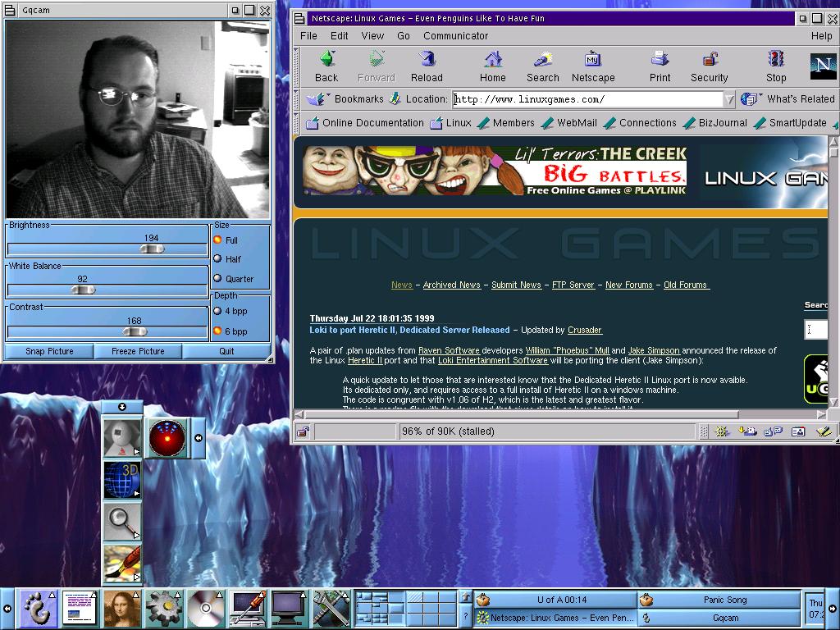Click the page proxy icon beside Location
The image size is (840, 630).
point(395,98)
